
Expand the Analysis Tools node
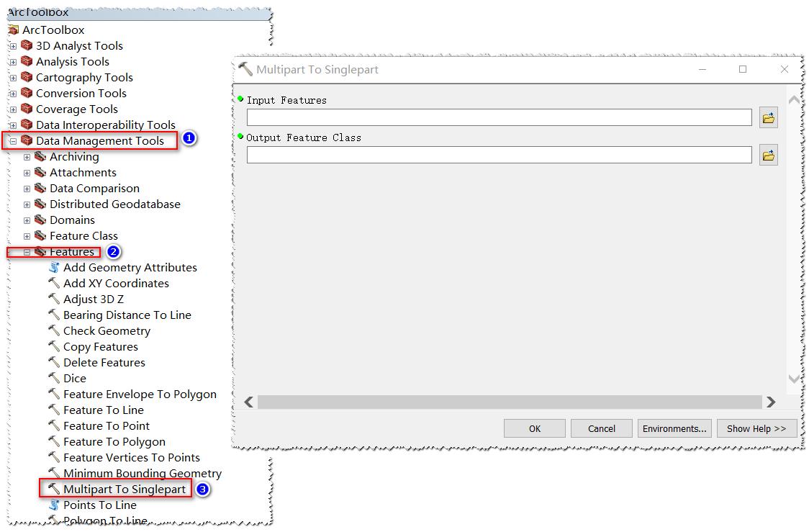click(x=14, y=63)
